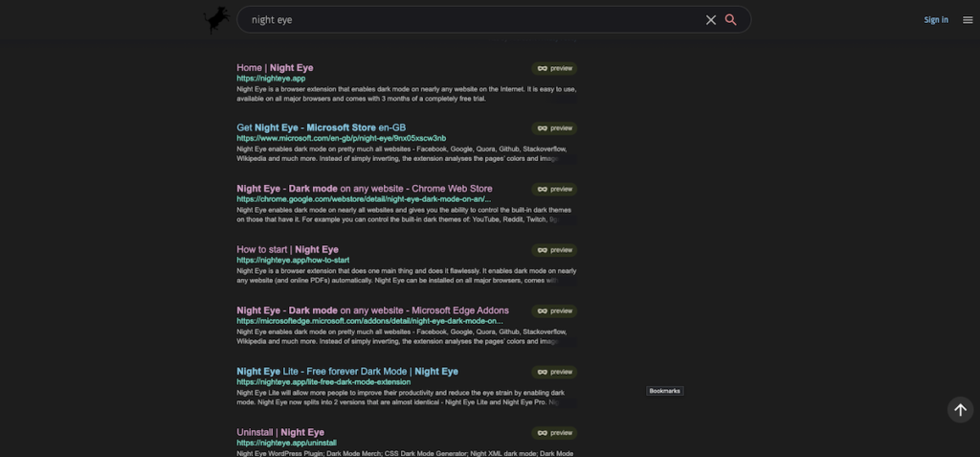Viewport: 980px width, 457px height.
Task: Open the Chrome Web Store Night Eye result
Action: [364, 189]
